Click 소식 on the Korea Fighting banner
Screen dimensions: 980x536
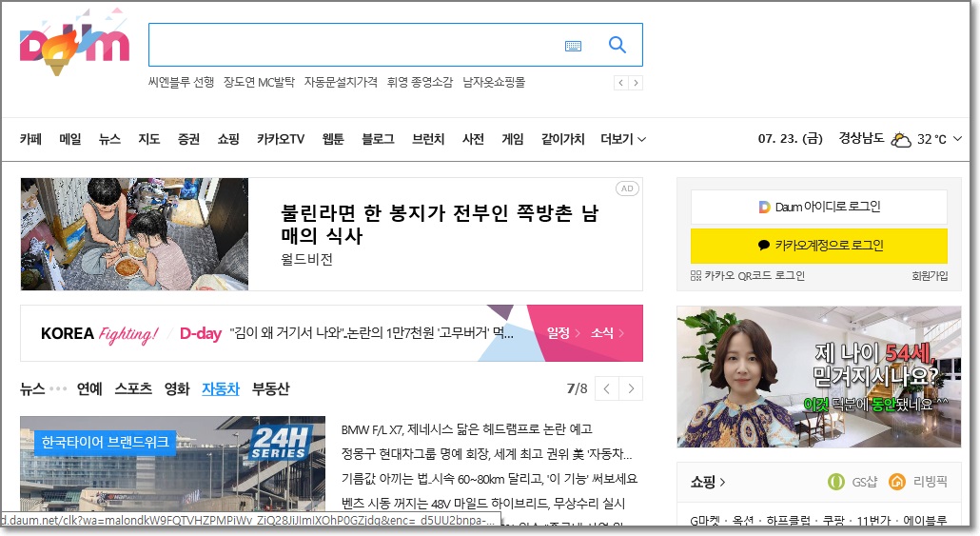tap(607, 333)
